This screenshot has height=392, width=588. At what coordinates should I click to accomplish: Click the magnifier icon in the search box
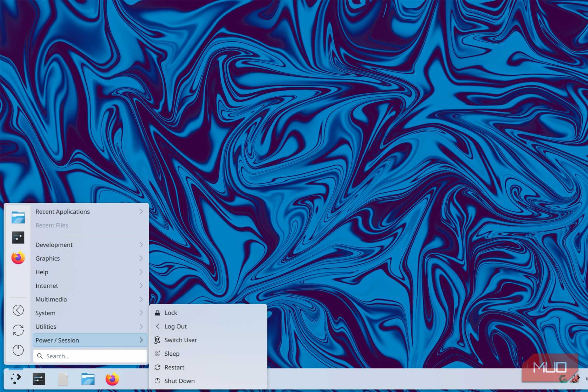point(40,356)
